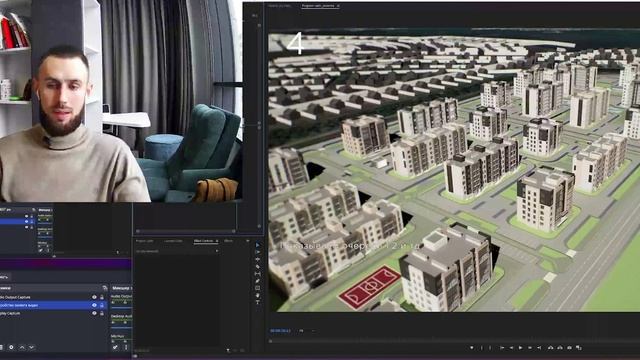The height and width of the screenshot is (360, 640).
Task: Select the Selection tool in Premiere toolbar
Action: click(x=258, y=245)
